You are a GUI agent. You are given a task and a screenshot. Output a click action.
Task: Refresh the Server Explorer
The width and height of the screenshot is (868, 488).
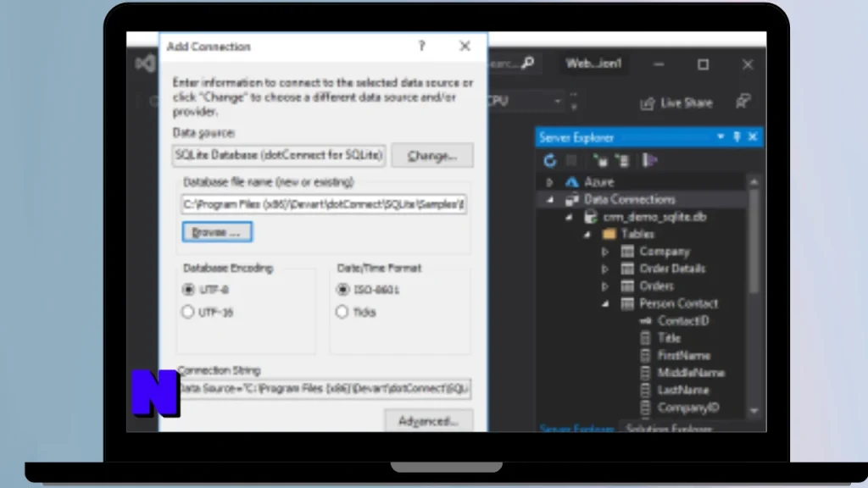pyautogui.click(x=549, y=160)
